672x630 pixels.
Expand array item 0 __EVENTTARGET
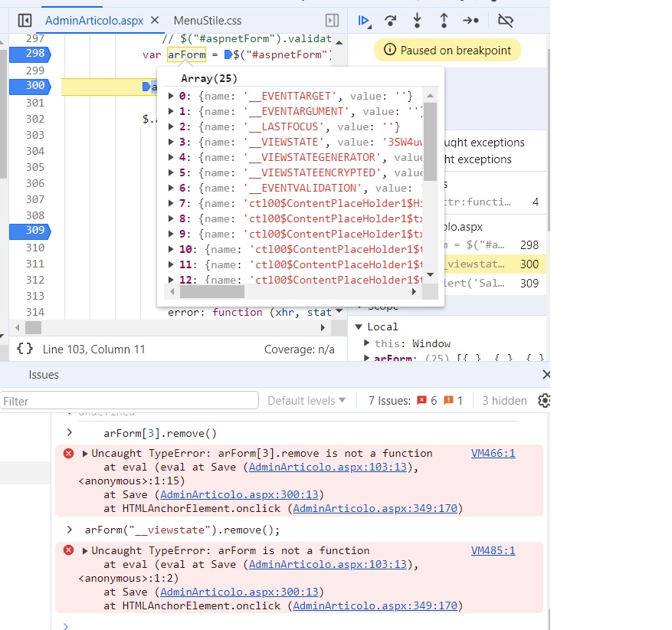pos(171,96)
